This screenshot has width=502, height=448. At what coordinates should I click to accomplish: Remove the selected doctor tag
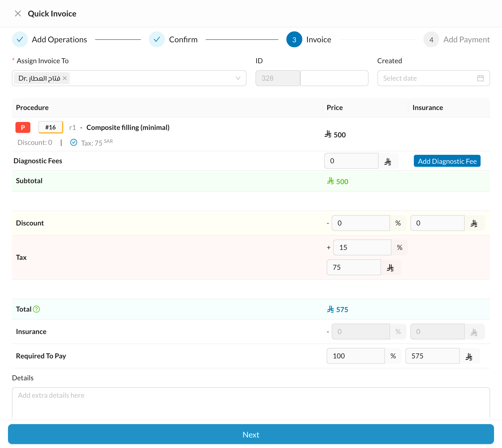[x=65, y=78]
